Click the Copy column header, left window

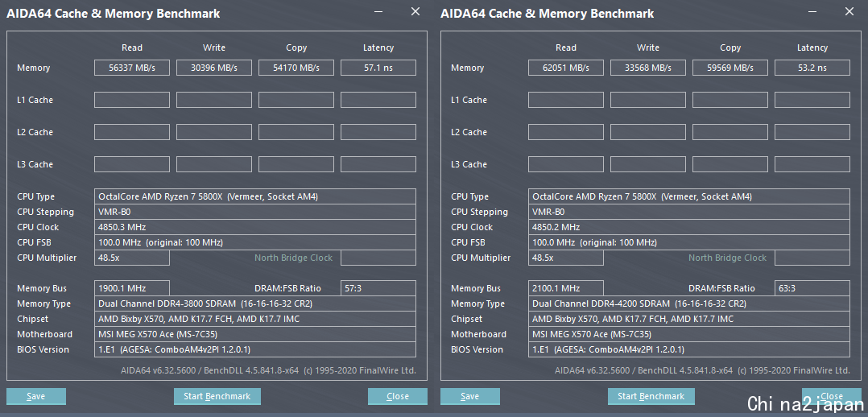[296, 47]
